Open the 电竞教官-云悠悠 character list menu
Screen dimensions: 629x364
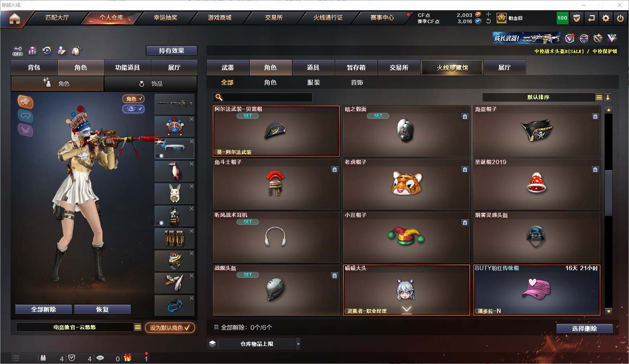click(x=138, y=327)
